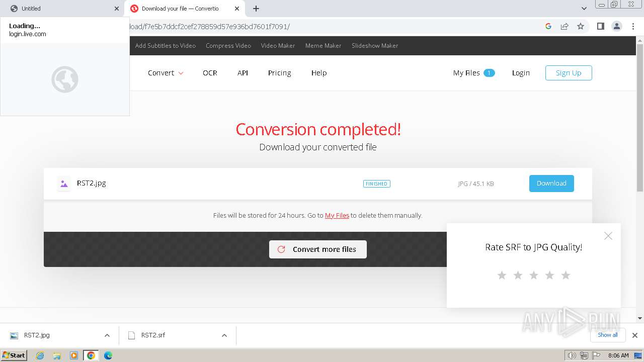This screenshot has width=644, height=362.
Task: Open Meme Maker tool
Action: click(323, 46)
